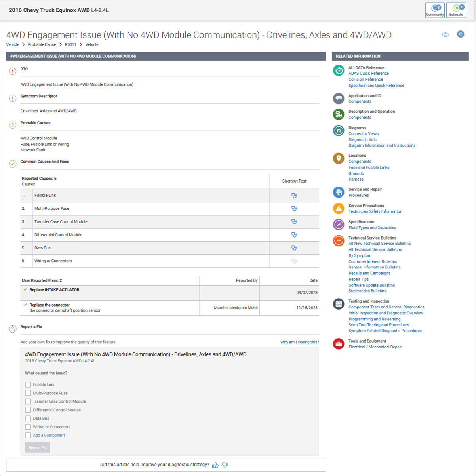Click the Technical Service Bulletins icon
476x476 pixels.
pos(339,240)
